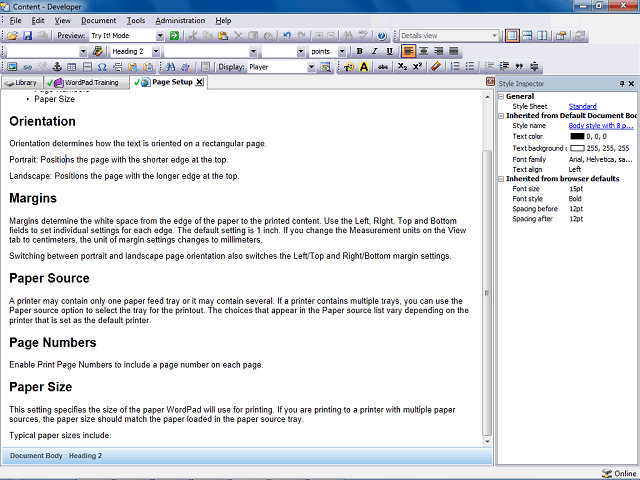Open the Details view dropdown
The image size is (640, 480).
494,36
